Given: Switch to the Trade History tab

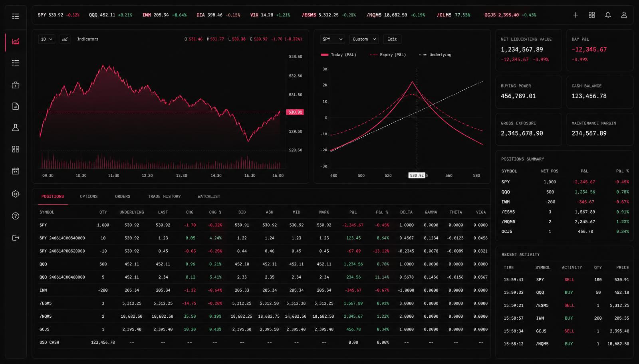Looking at the screenshot, I should (x=165, y=196).
